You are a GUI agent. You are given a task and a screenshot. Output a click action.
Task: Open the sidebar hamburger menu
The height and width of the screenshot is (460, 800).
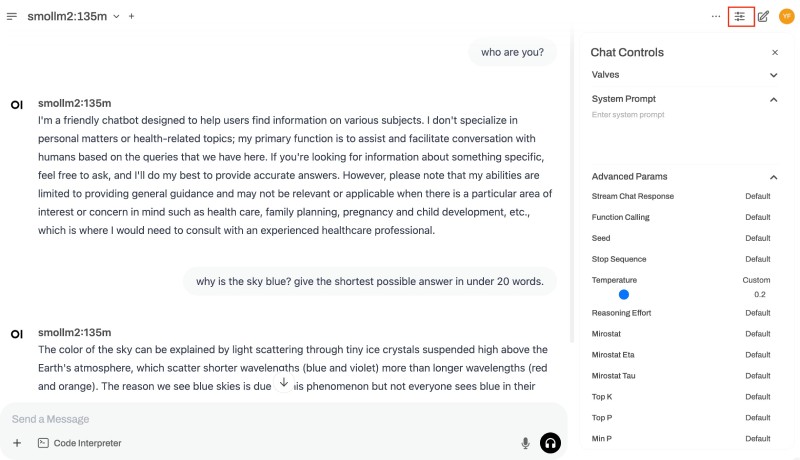coord(12,16)
